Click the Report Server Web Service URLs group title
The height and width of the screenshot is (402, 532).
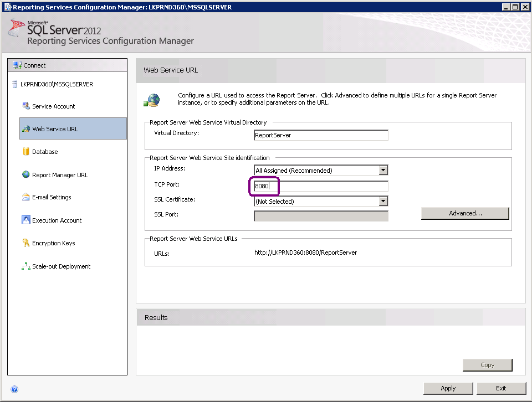[193, 239]
